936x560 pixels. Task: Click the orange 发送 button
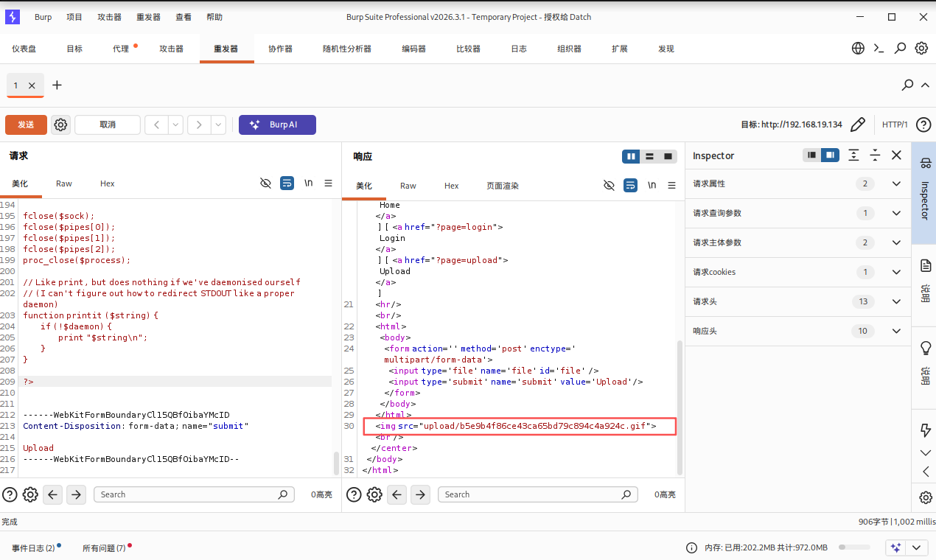pyautogui.click(x=26, y=125)
